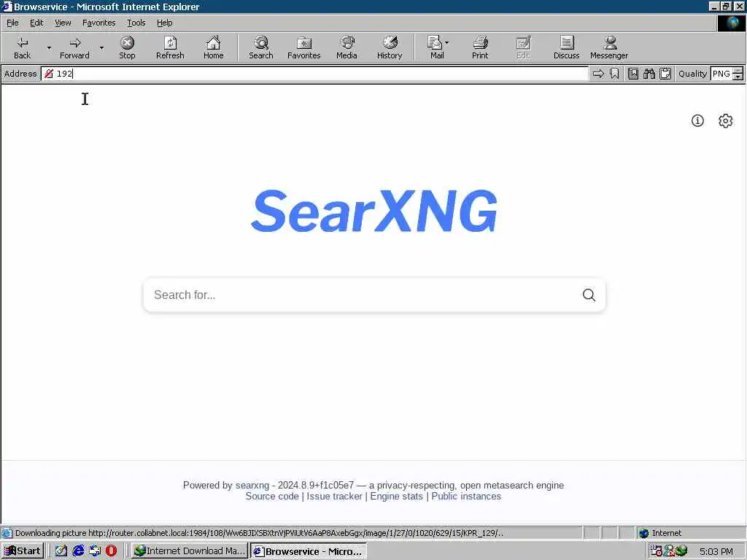Launch Opera from quick launch
Image resolution: width=747 pixels, height=560 pixels.
click(111, 551)
